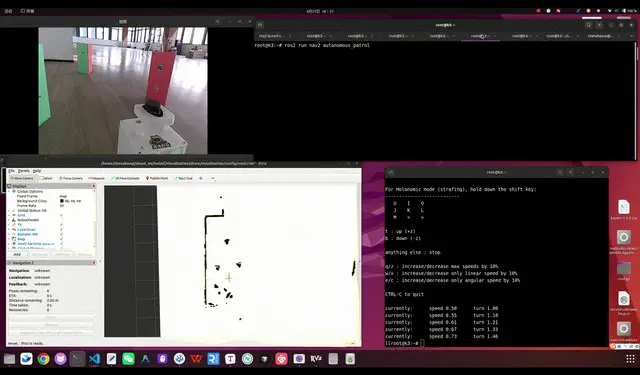The width and height of the screenshot is (640, 375).
Task: Open the Typora T icon in dock
Action: 230,359
